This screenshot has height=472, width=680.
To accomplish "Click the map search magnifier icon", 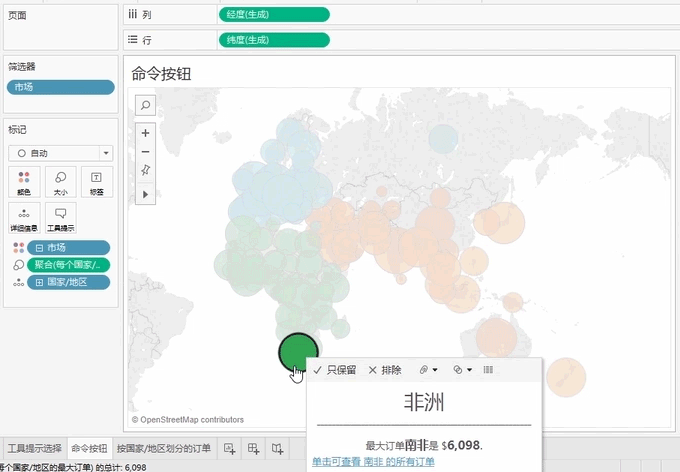I will 145,105.
